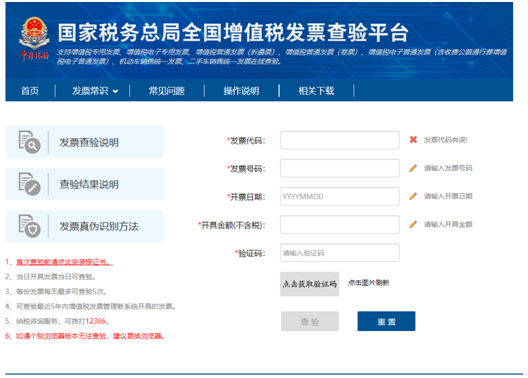Focus the 发票代码 input field
Screen dimensions: 528x378
(340, 140)
